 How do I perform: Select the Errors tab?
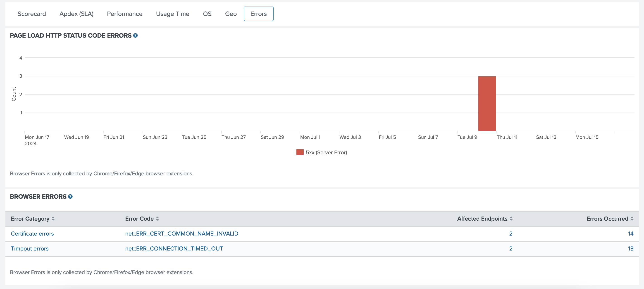click(x=258, y=14)
